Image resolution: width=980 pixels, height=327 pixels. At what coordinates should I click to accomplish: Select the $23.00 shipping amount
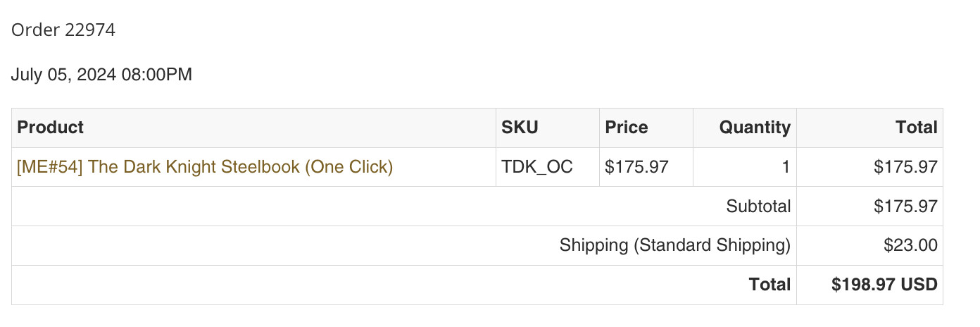point(910,246)
